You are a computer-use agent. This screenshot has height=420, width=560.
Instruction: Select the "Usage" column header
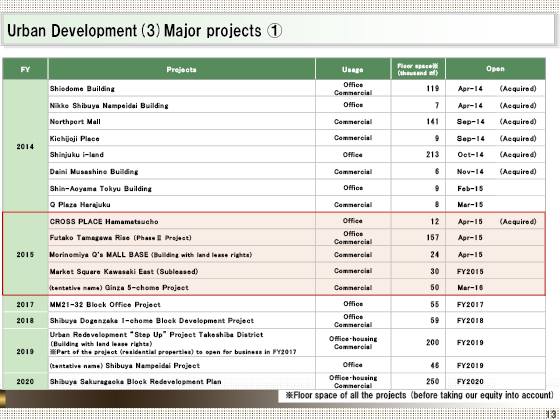(353, 69)
